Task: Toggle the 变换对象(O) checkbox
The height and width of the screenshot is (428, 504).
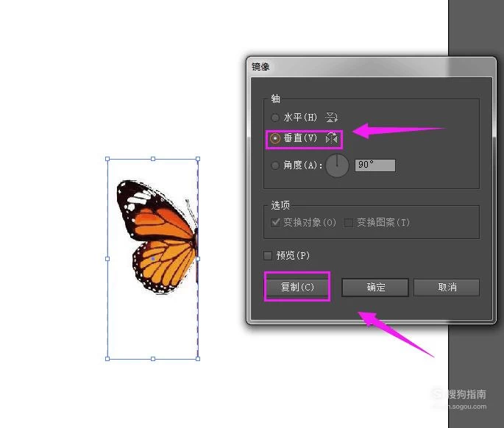Action: (x=275, y=222)
